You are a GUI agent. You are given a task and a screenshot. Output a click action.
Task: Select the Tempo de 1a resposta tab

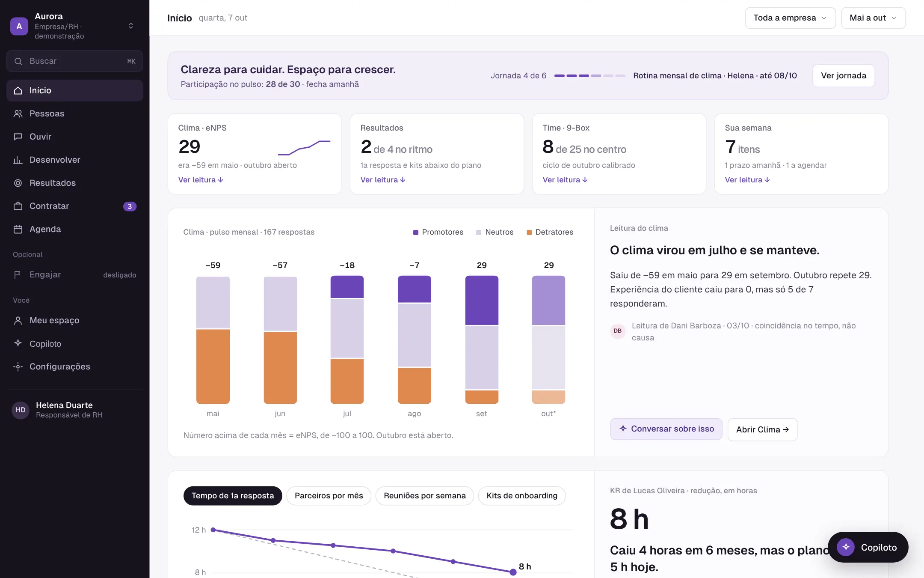(x=233, y=496)
